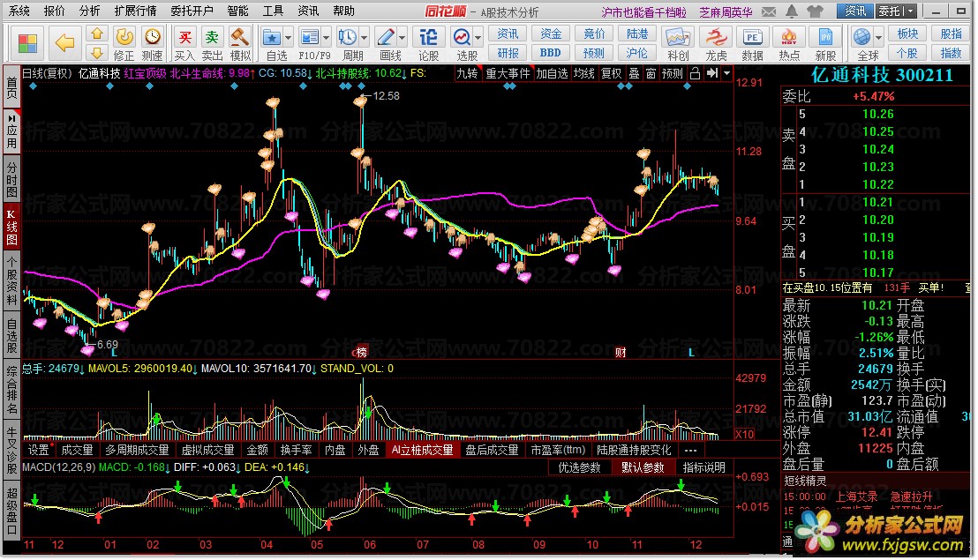This screenshot has width=978, height=560.
Task: Go back with the yellow left arrow
Action: point(64,43)
